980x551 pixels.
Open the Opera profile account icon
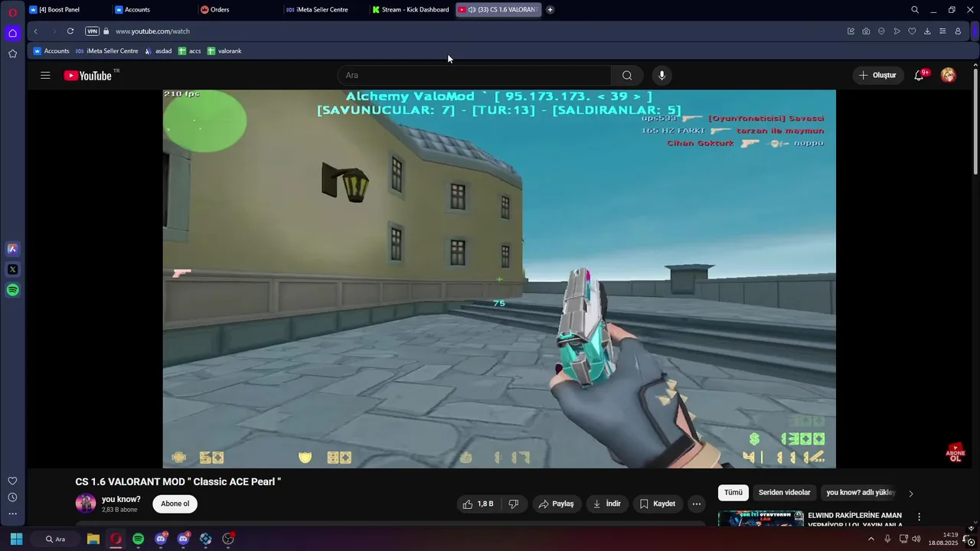tap(958, 31)
